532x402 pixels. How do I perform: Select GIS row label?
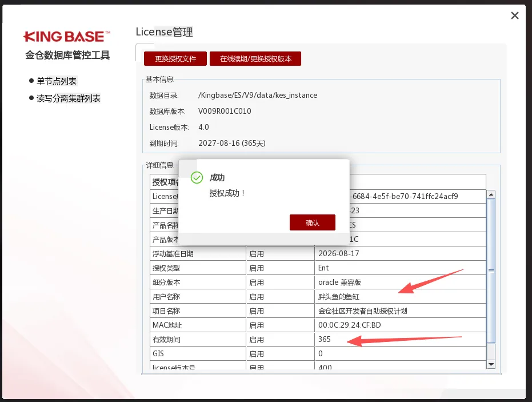click(158, 353)
